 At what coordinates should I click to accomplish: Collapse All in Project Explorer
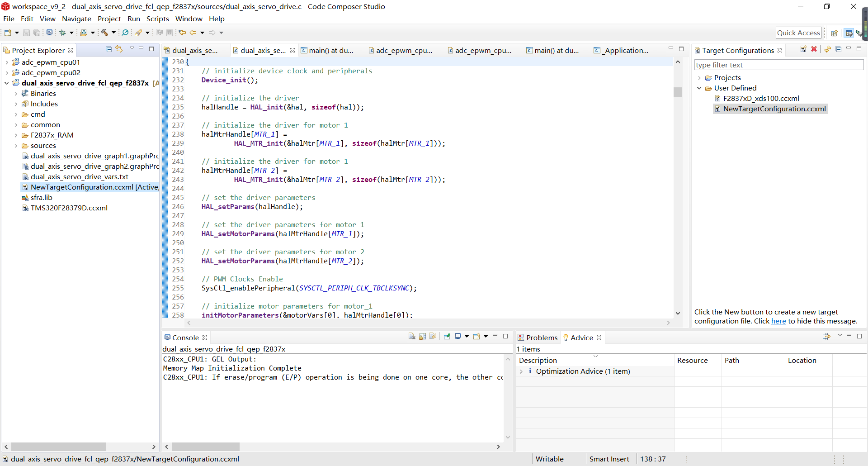coord(109,49)
